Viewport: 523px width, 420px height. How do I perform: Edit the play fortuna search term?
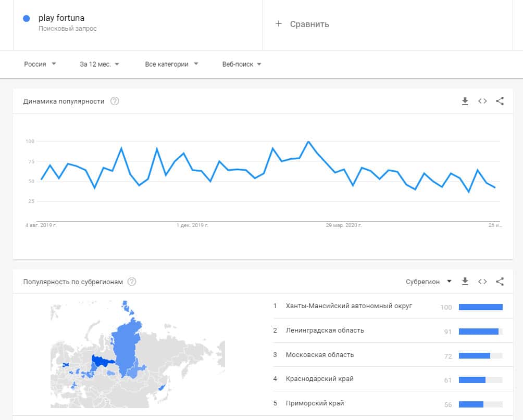pyautogui.click(x=61, y=18)
